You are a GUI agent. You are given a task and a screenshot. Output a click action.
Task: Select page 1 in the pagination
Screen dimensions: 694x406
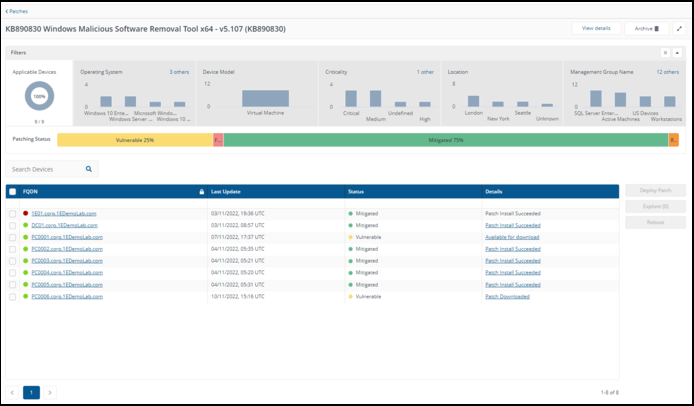pyautogui.click(x=31, y=392)
